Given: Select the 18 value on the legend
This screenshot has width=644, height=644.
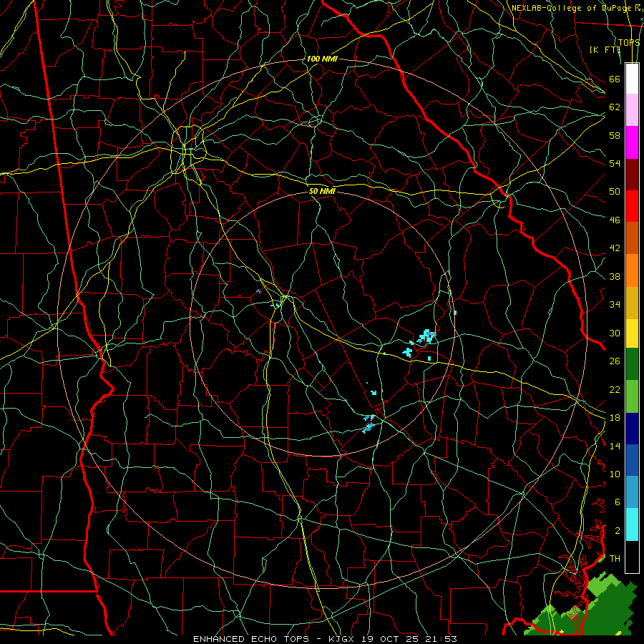Looking at the screenshot, I should pyautogui.click(x=615, y=418).
